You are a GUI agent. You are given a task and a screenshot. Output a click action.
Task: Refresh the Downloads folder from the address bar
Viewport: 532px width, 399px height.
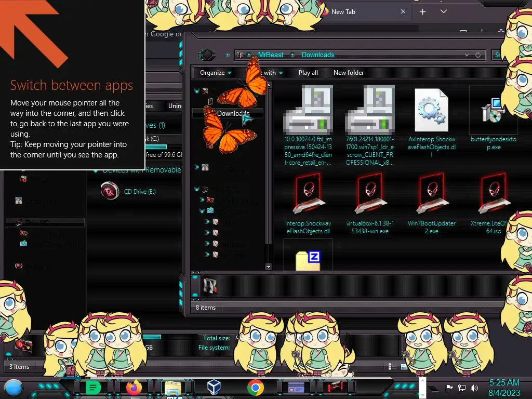478,55
